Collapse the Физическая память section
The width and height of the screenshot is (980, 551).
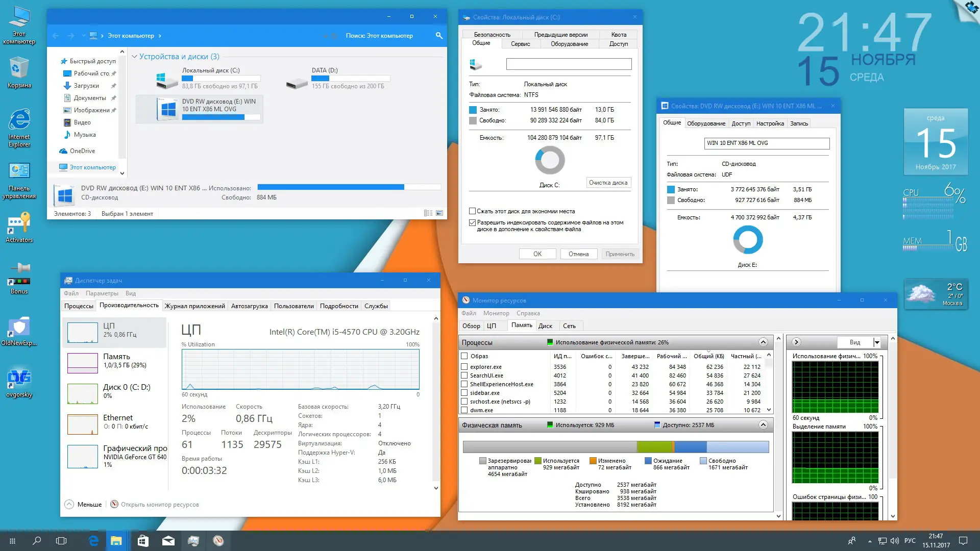click(x=763, y=425)
